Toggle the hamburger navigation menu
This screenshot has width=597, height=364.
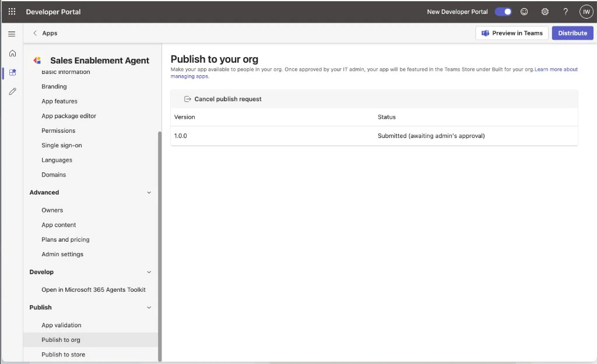click(x=12, y=34)
